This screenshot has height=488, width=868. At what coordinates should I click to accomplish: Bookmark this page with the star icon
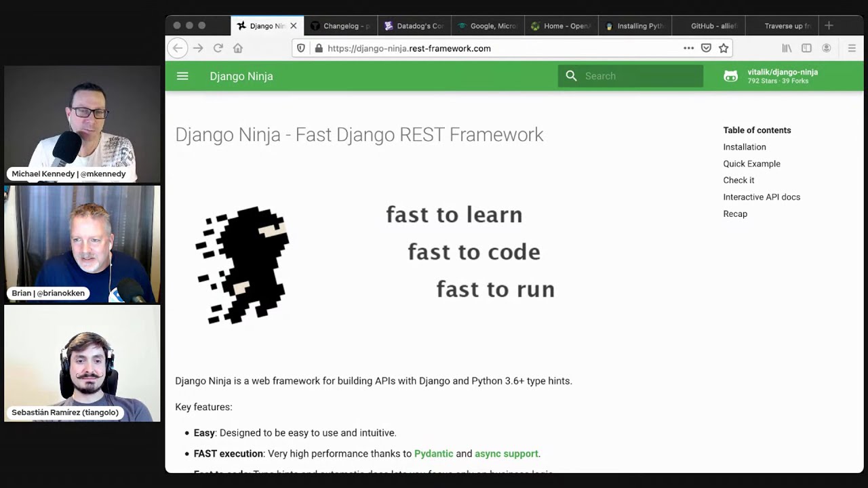click(x=724, y=48)
